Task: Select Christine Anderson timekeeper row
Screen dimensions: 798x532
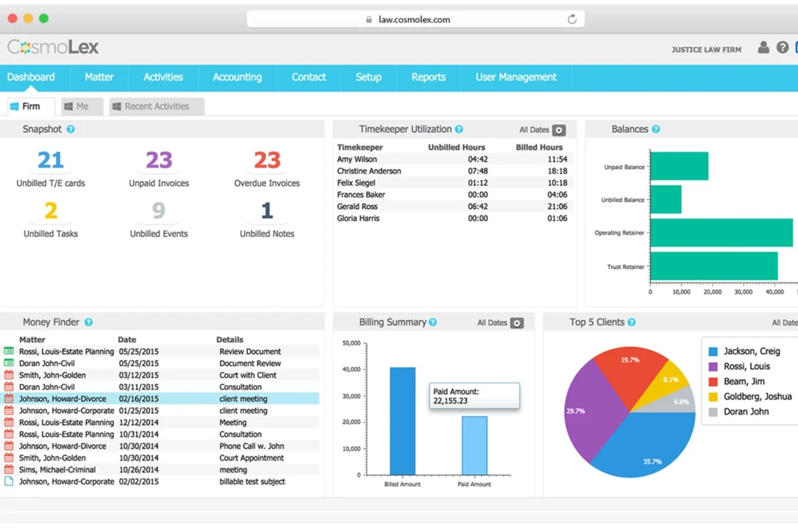Action: click(x=452, y=171)
